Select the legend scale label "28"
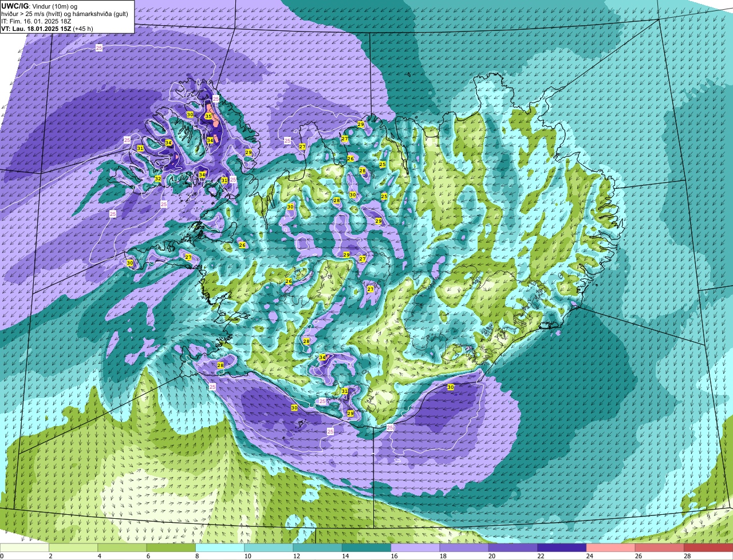Screen dimensions: 733x560 [687, 556]
